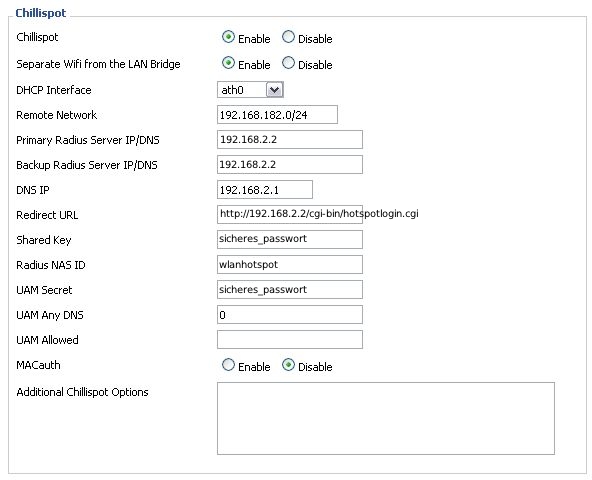Click the Remote Network label
Viewport: 592px width, 480px height.
click(x=56, y=115)
